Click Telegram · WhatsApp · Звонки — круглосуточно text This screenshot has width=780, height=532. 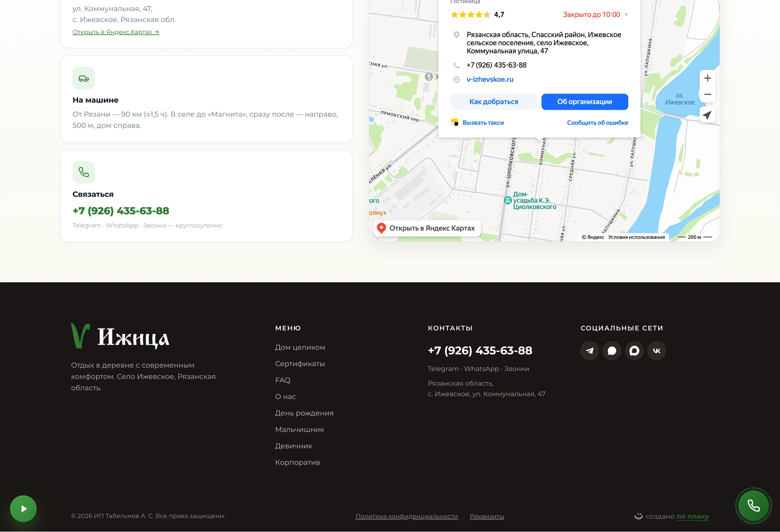tap(147, 225)
